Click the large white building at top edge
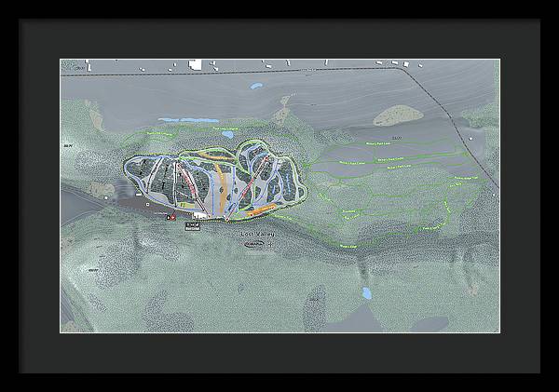559x392 pixels. coord(196,64)
